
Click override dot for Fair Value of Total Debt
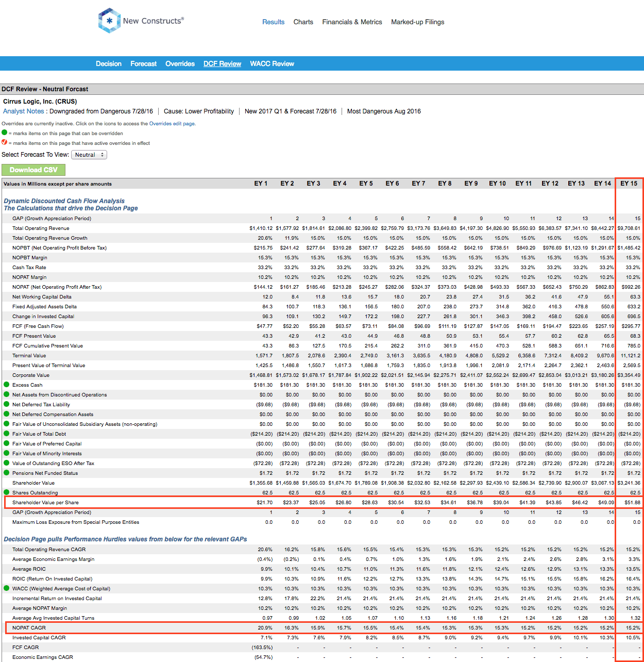click(x=7, y=434)
